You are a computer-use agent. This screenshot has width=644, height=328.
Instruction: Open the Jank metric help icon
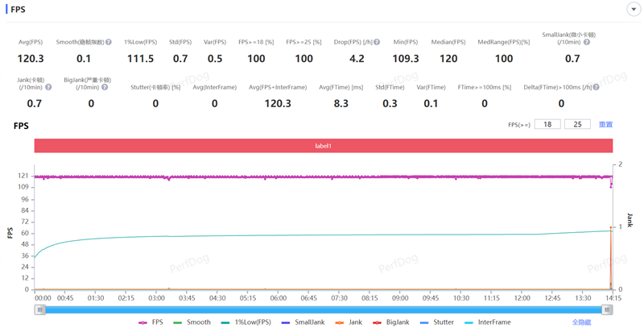48,87
